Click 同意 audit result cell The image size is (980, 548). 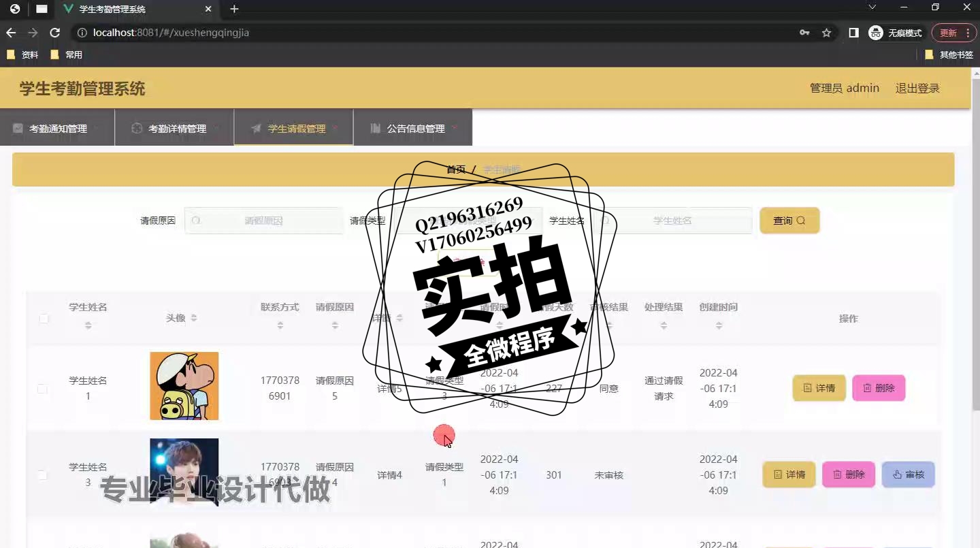(x=609, y=389)
